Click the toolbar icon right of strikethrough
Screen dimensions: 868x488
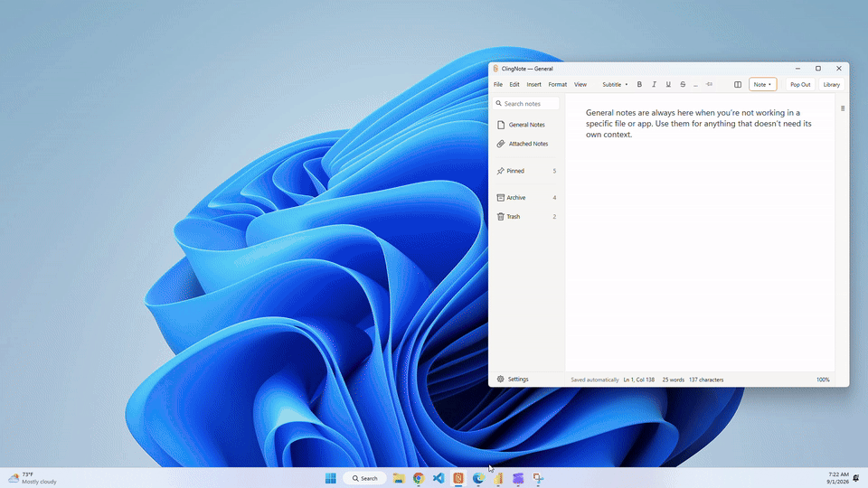coord(696,85)
